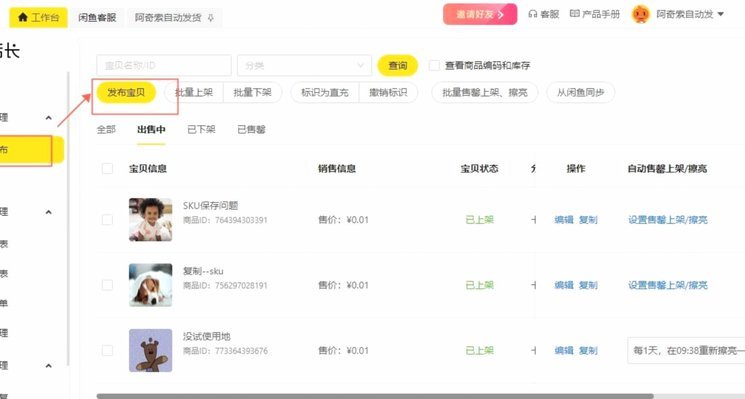Collapse the bottom sidebar group chevron
Screen dimensions: 745x399
[48, 366]
